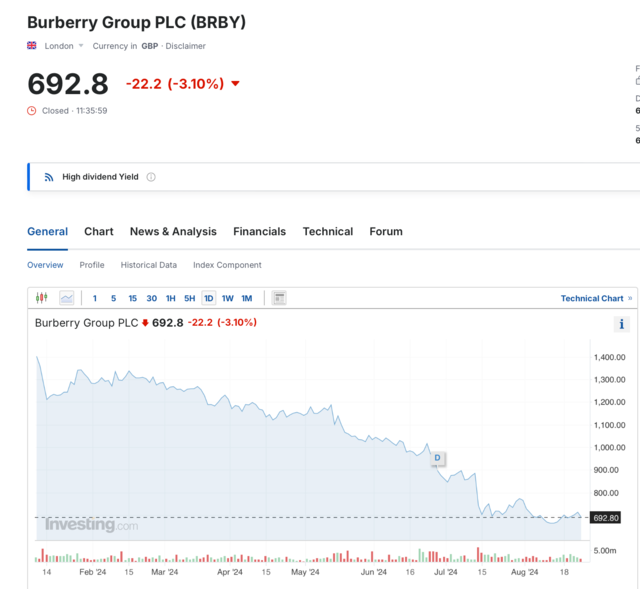Select candlestick chart type icon
The height and width of the screenshot is (589, 640).
coord(42,298)
